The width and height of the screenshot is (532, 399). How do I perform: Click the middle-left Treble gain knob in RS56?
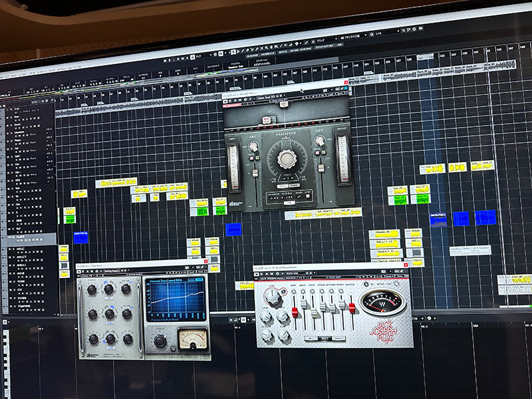click(92, 314)
